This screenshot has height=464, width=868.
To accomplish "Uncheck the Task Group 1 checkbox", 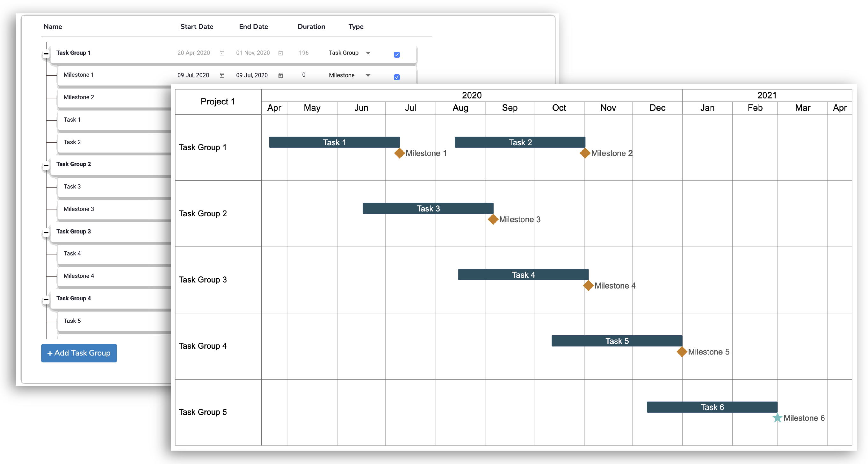I will 397,55.
